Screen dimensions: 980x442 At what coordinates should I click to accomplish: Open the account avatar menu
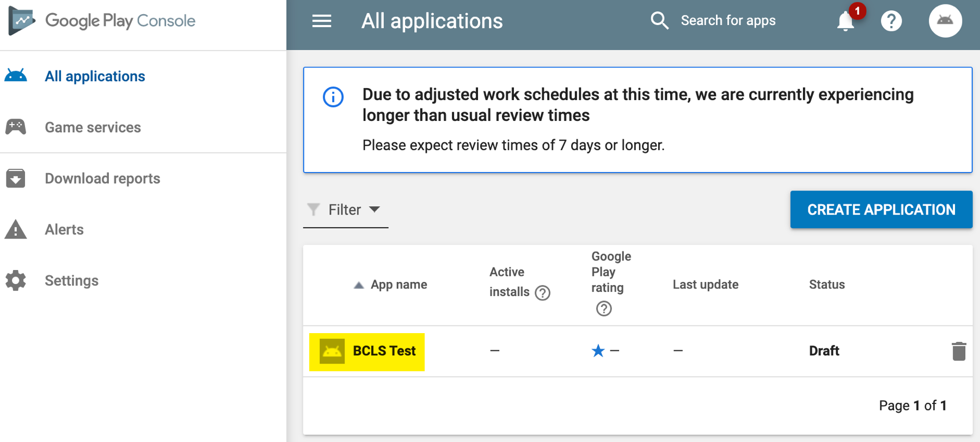(x=945, y=21)
